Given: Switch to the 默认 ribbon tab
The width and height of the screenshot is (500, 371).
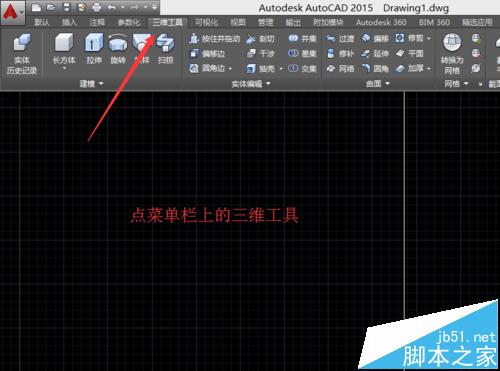Looking at the screenshot, I should pyautogui.click(x=42, y=23).
